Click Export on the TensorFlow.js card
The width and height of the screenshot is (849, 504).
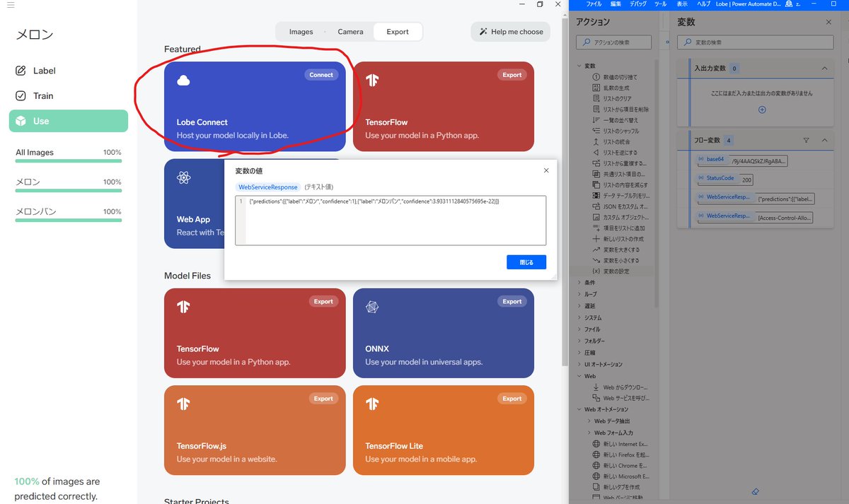point(323,399)
